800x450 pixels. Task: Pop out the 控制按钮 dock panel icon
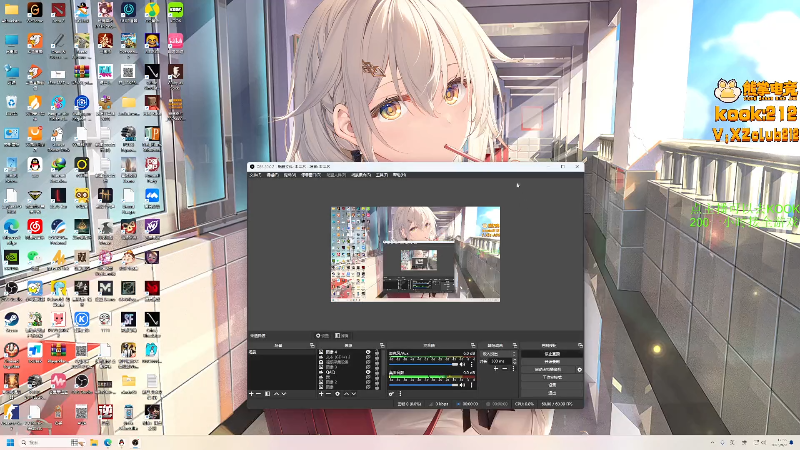pyautogui.click(x=581, y=345)
